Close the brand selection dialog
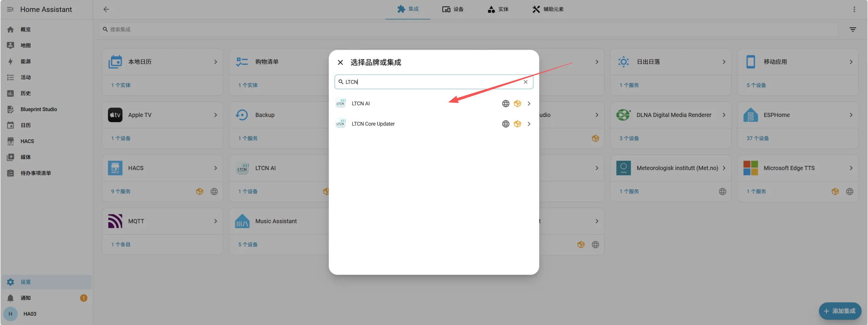 [x=340, y=62]
